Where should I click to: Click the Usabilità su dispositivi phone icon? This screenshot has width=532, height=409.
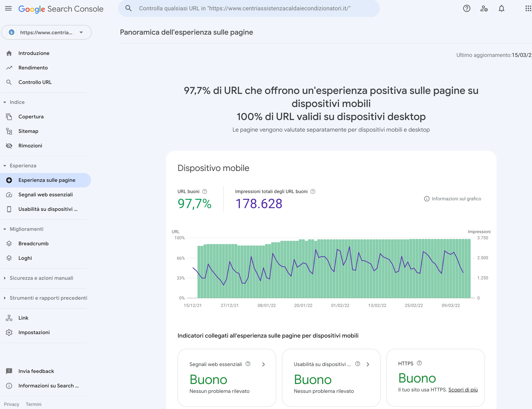pos(9,209)
